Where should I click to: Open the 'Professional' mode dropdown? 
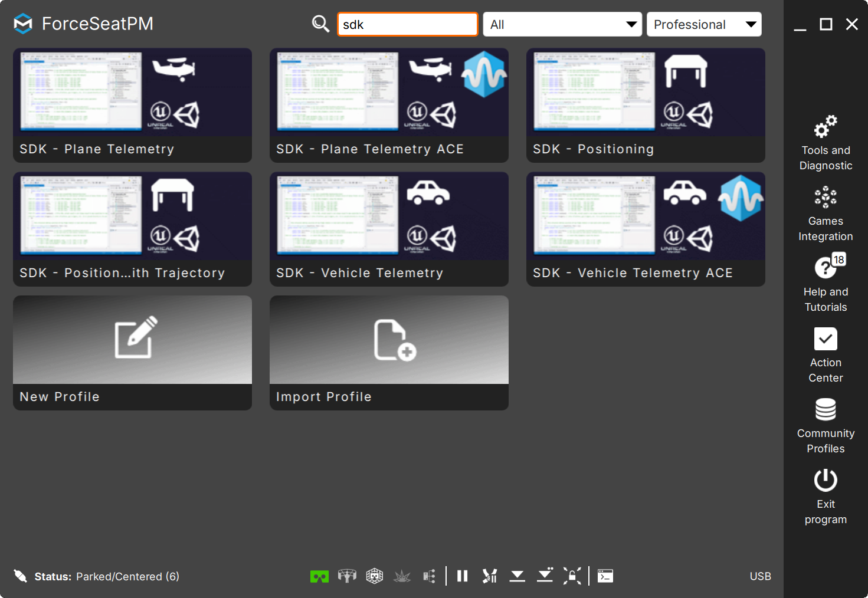pos(704,24)
